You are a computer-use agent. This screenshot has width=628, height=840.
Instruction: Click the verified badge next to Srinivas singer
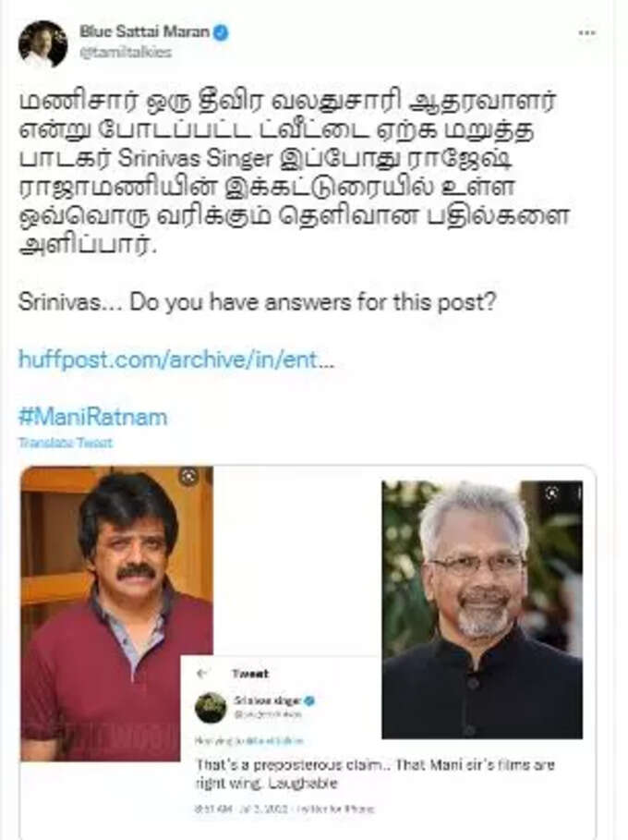(308, 700)
